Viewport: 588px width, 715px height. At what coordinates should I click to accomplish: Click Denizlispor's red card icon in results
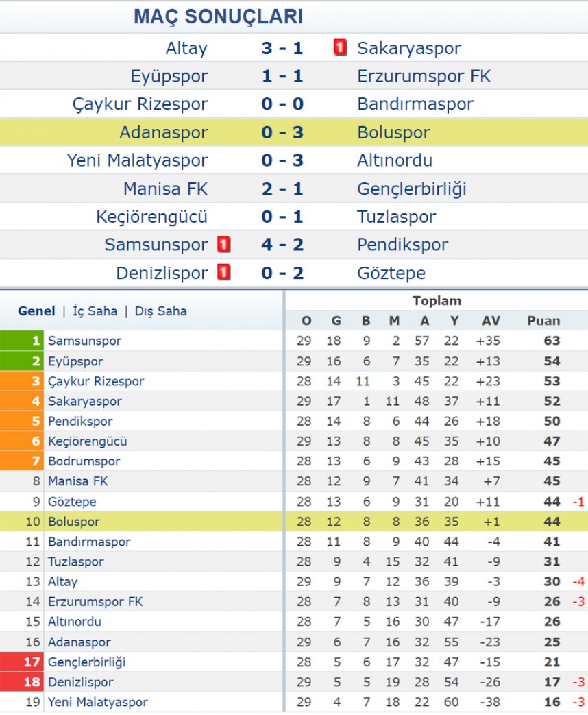pyautogui.click(x=224, y=273)
